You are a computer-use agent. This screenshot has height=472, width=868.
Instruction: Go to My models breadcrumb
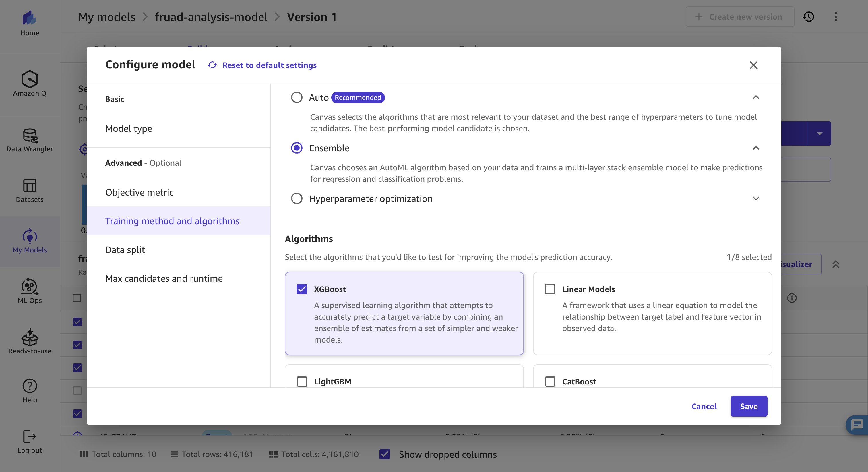pyautogui.click(x=106, y=17)
